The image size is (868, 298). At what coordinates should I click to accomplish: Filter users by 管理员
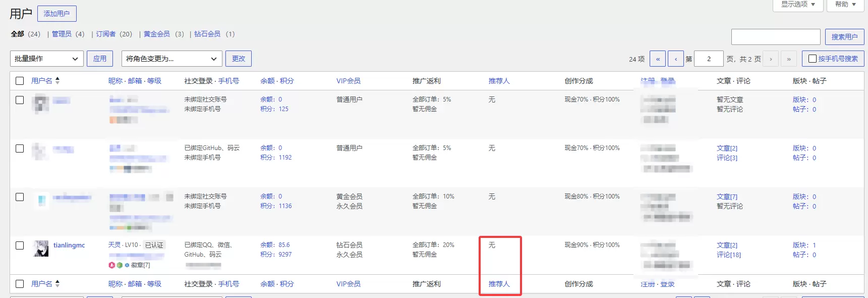point(62,34)
